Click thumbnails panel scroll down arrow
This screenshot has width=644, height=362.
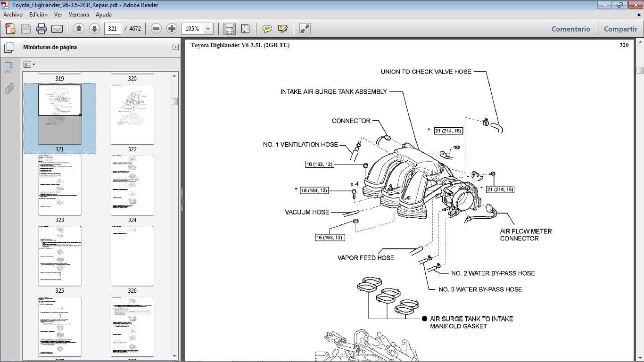[174, 356]
